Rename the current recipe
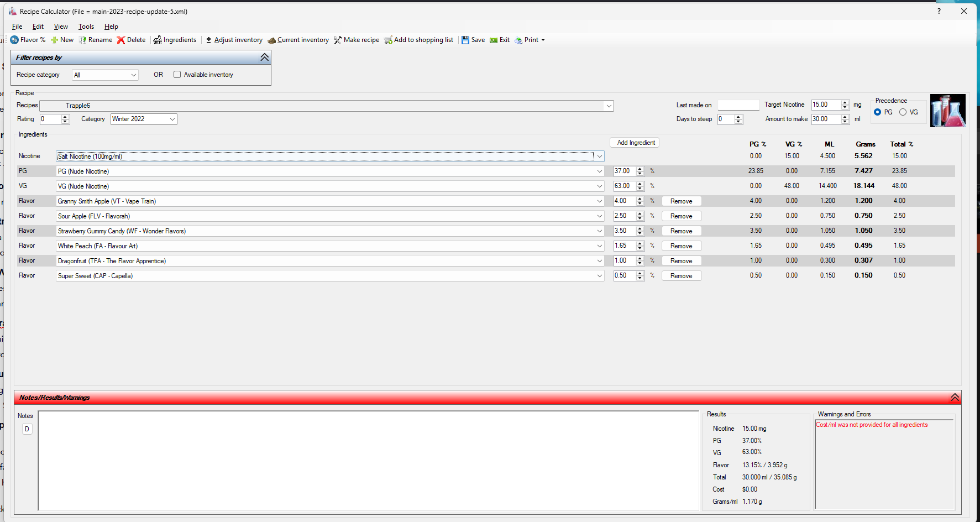 96,40
